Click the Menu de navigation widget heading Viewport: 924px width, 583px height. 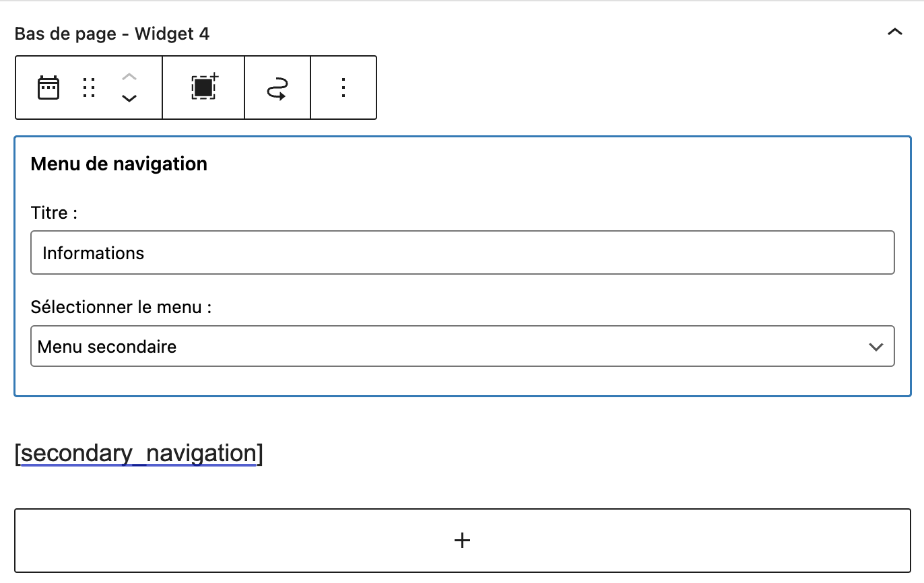tap(119, 164)
